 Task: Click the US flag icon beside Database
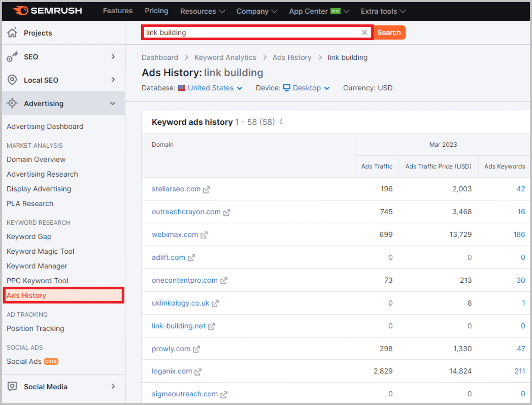point(182,88)
